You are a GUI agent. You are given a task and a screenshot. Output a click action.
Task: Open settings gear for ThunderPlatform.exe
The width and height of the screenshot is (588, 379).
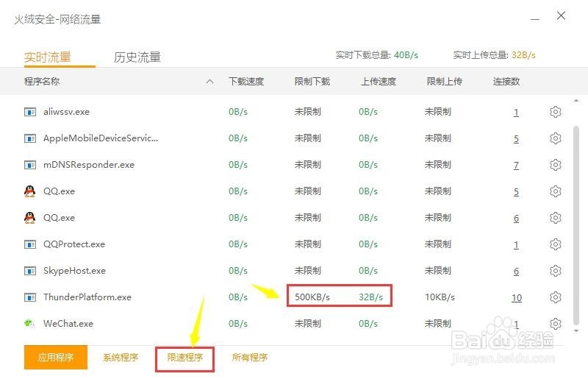[x=556, y=297]
